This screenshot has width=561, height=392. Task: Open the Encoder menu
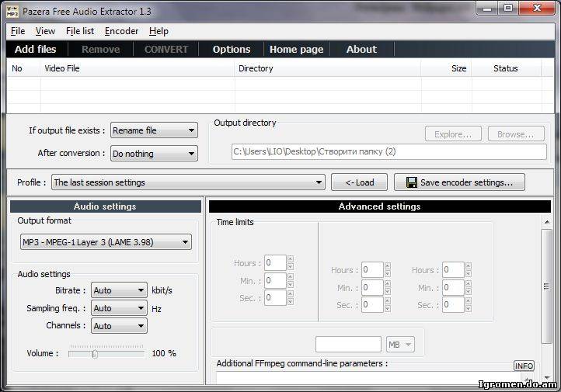click(x=121, y=31)
